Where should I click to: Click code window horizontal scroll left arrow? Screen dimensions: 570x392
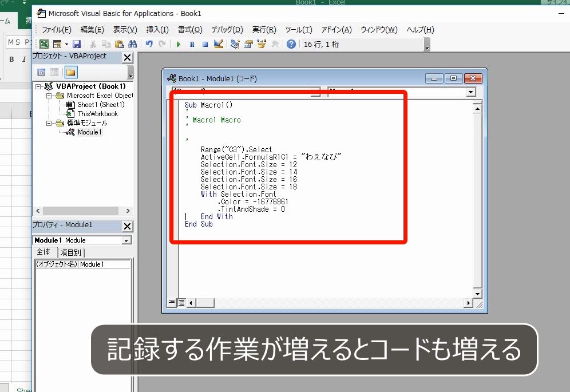point(191,303)
